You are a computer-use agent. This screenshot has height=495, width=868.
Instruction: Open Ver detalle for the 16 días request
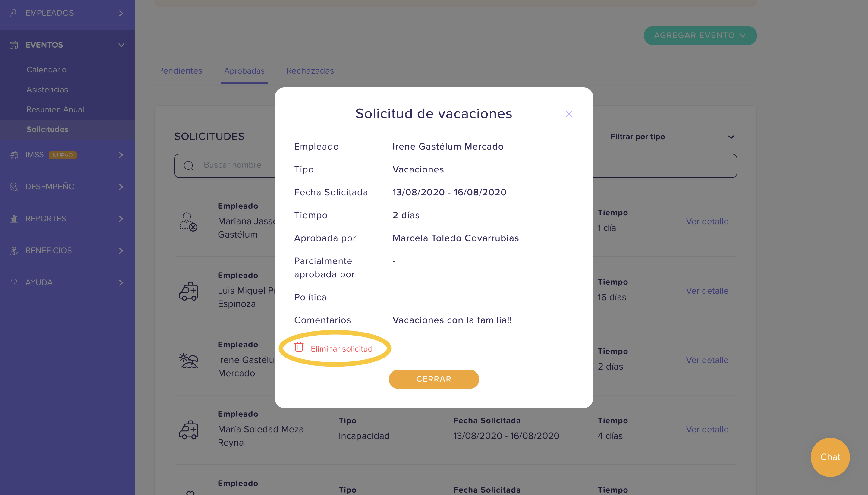(707, 291)
